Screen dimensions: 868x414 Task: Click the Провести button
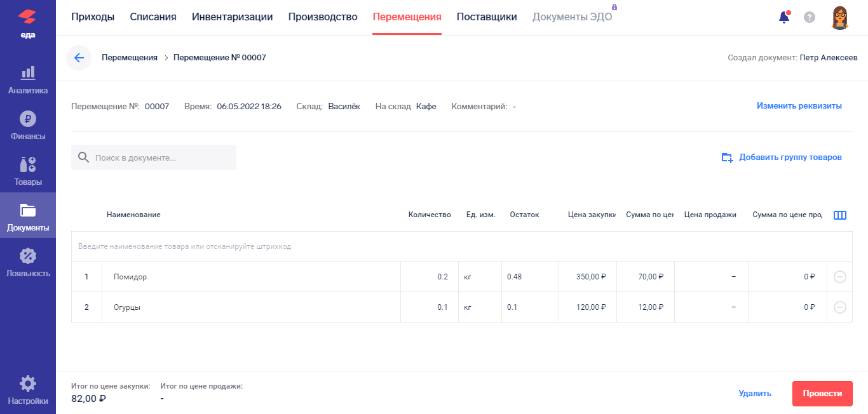[x=822, y=394]
